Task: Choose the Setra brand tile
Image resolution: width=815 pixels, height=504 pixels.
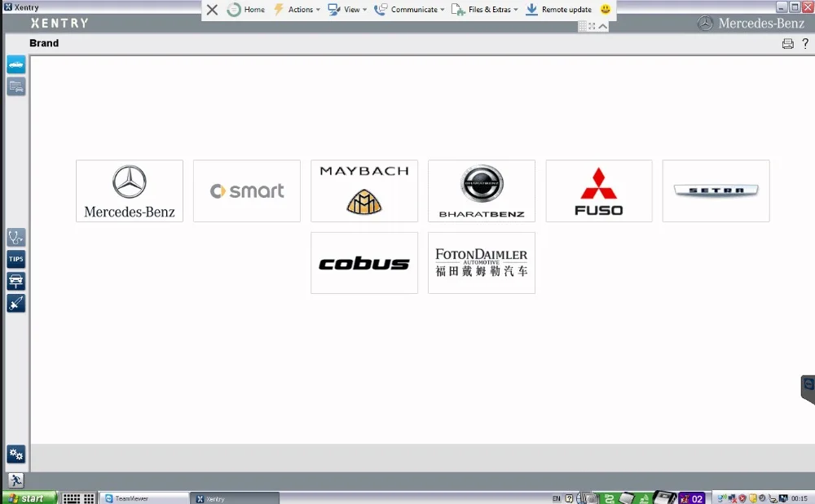Action: coord(716,191)
